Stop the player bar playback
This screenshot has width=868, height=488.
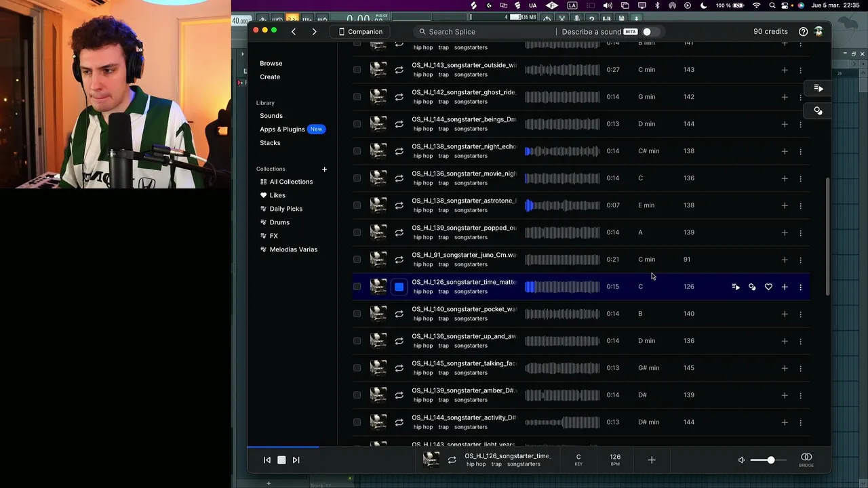281,460
